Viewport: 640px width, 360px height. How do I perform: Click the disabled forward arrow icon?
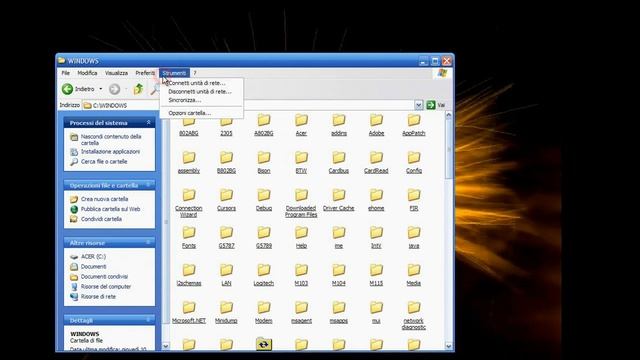114,89
